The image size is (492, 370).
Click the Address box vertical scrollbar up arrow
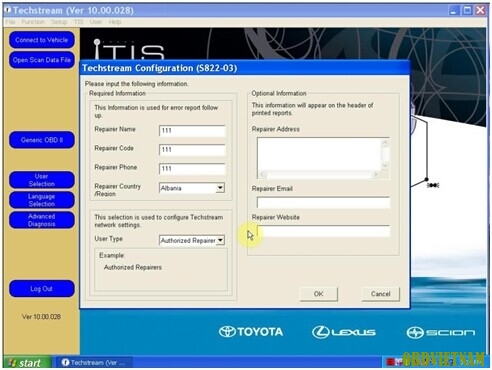pos(385,143)
